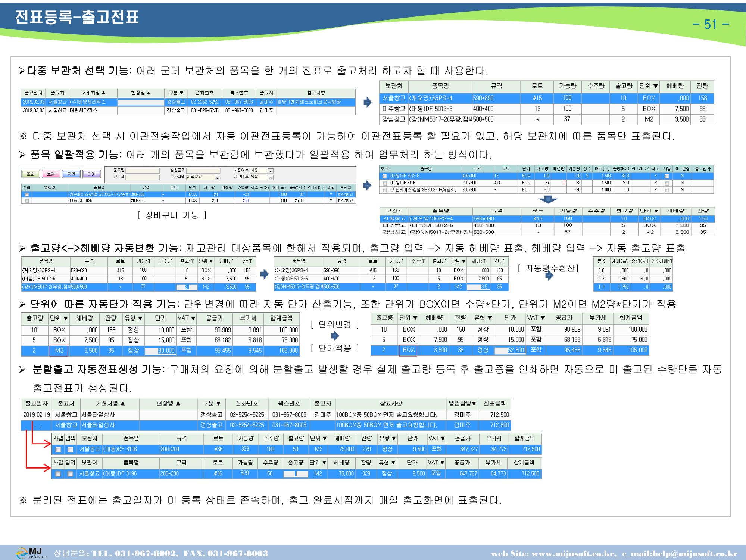Open VAT dropdown in unit-price right grid
The width and height of the screenshot is (746, 560).
(536, 318)
